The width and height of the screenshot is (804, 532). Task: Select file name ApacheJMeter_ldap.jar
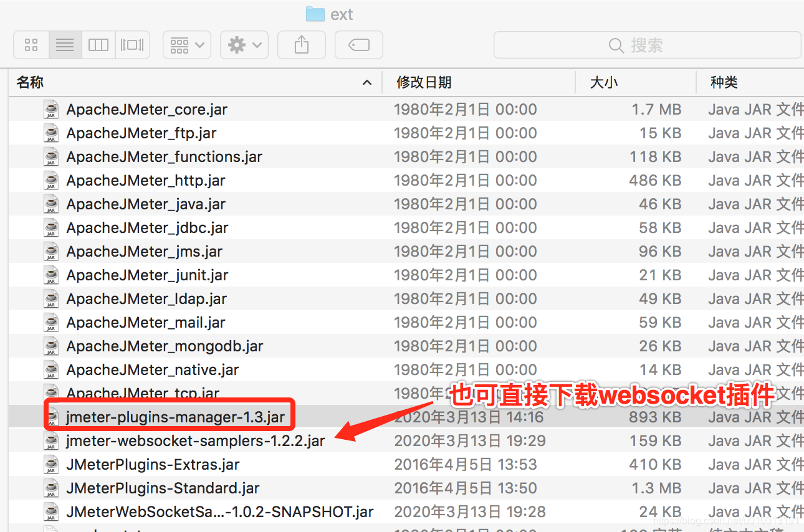coord(146,299)
